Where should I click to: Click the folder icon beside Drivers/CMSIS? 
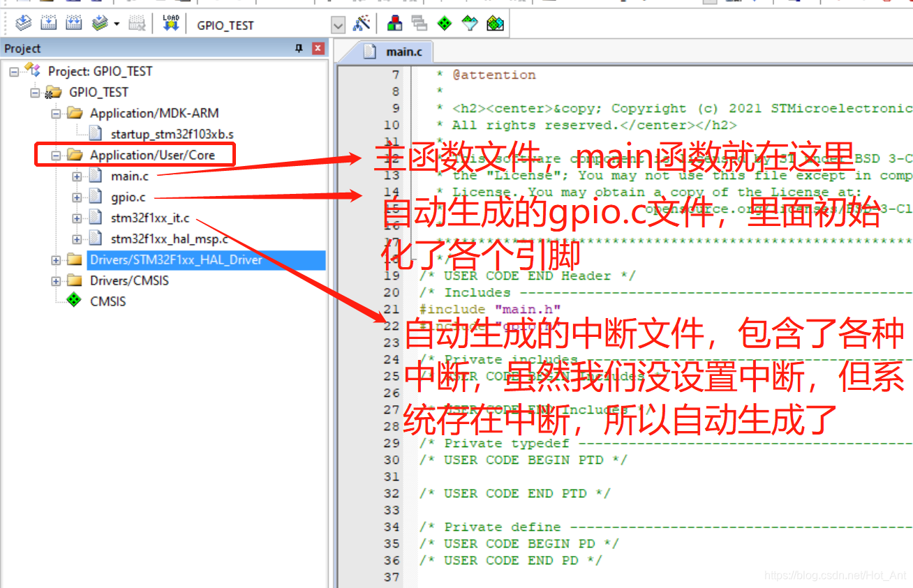[x=75, y=280]
